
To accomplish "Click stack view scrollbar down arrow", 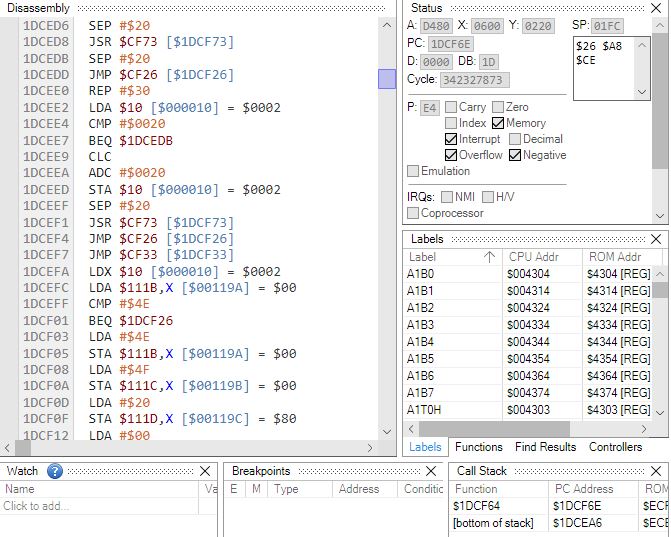I will point(642,92).
